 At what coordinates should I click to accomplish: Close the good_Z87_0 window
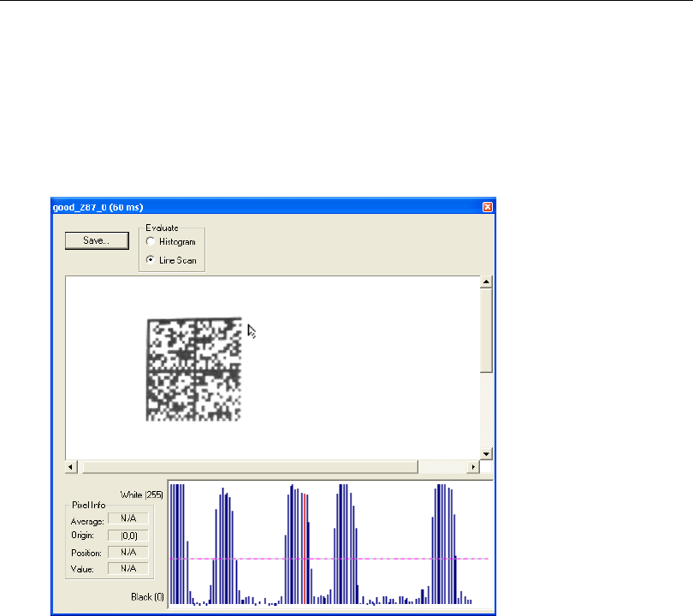point(487,207)
